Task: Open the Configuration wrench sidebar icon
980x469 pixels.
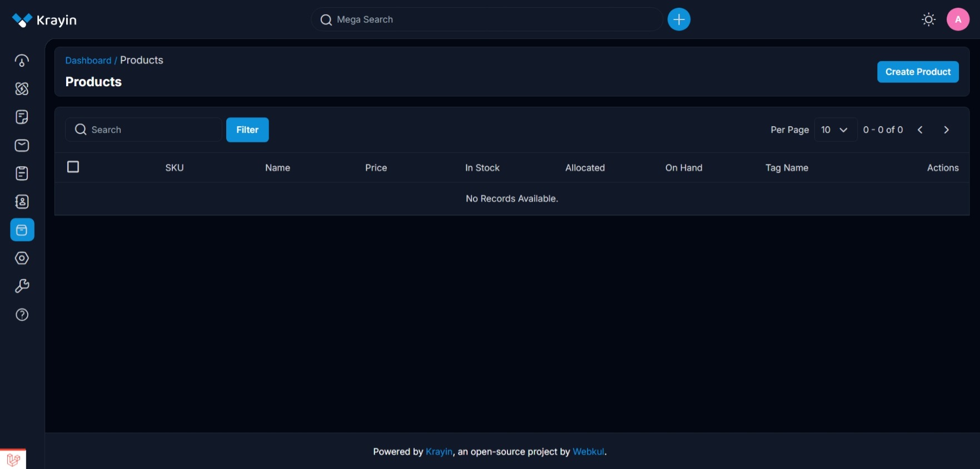Action: click(22, 286)
